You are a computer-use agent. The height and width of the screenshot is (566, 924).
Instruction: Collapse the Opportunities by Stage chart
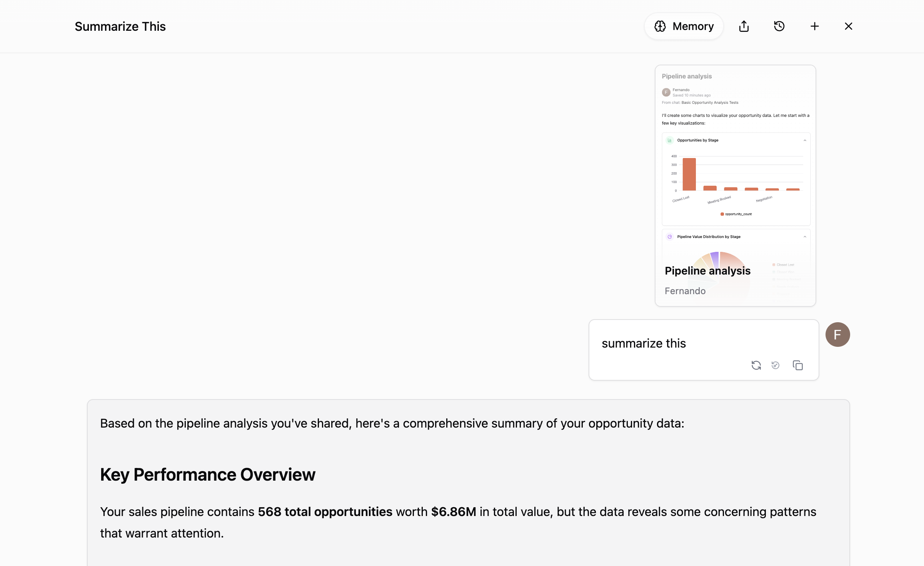click(804, 140)
